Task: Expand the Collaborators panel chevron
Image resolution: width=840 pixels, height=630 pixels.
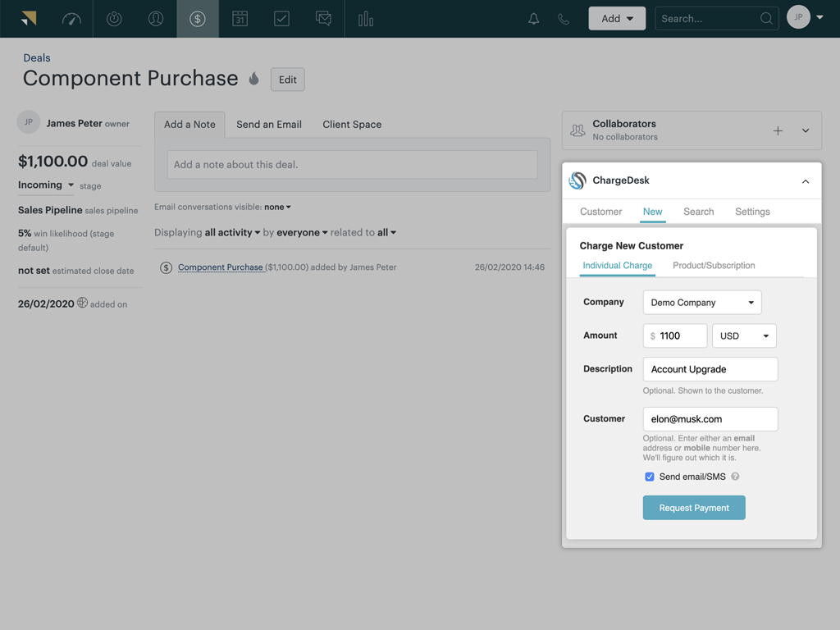Action: [806, 130]
